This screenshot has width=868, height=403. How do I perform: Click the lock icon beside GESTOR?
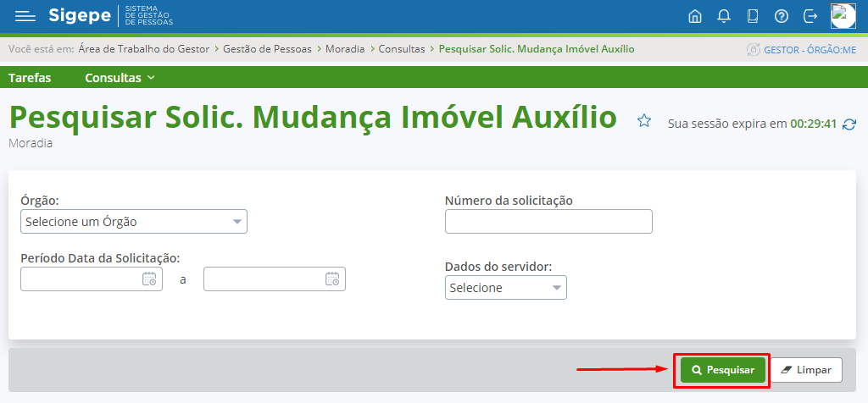pyautogui.click(x=753, y=50)
